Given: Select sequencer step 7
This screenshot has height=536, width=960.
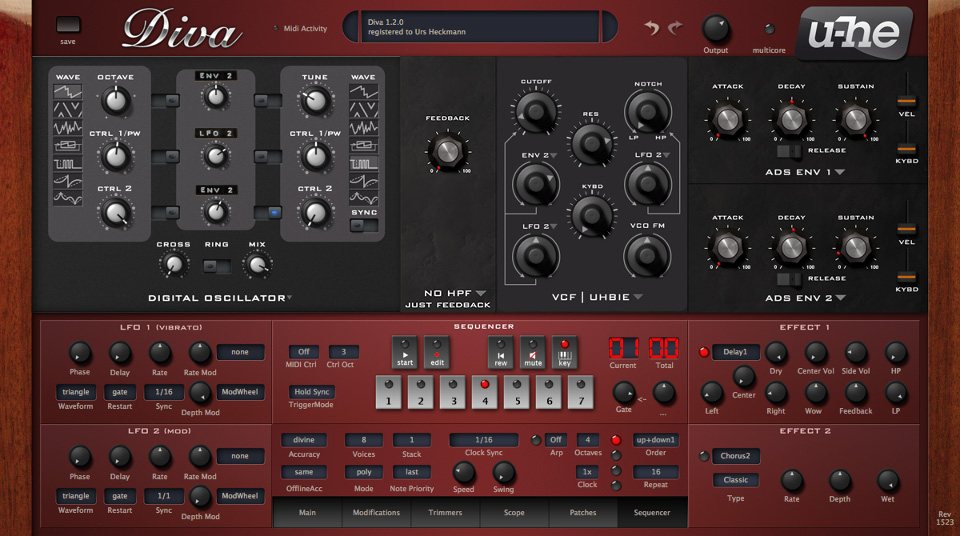Looking at the screenshot, I should [x=580, y=392].
